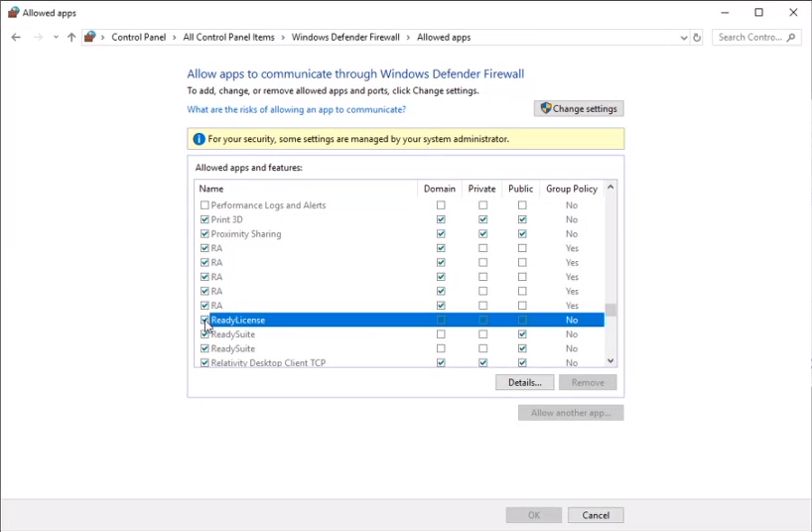The image size is (812, 532).
Task: Click the Group Policy column header
Action: tap(572, 189)
